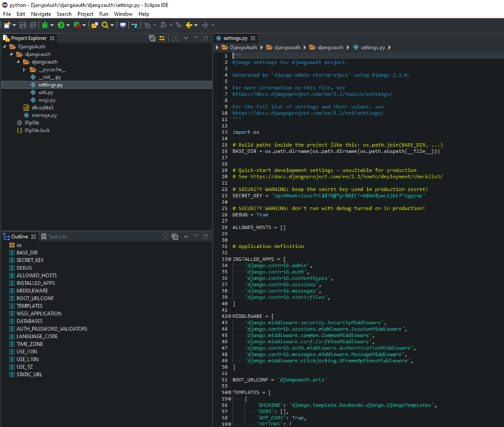
Task: Click the Search magnifier icon in toolbar
Action: 105,25
